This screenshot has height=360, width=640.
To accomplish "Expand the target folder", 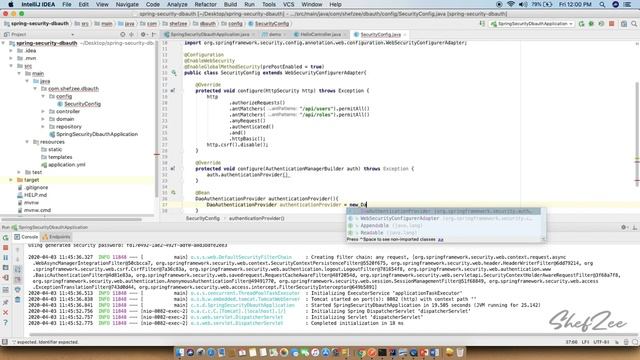I will pyautogui.click(x=11, y=180).
